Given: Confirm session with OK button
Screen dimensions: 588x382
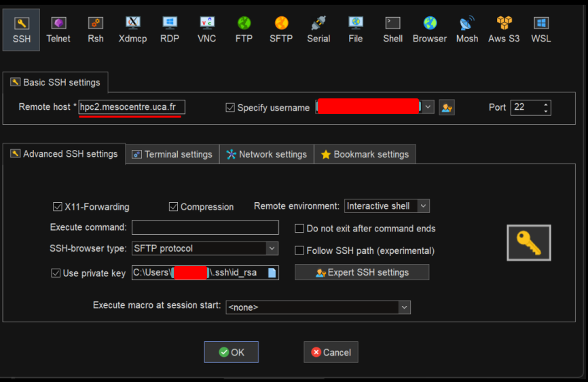Looking at the screenshot, I should [x=232, y=352].
